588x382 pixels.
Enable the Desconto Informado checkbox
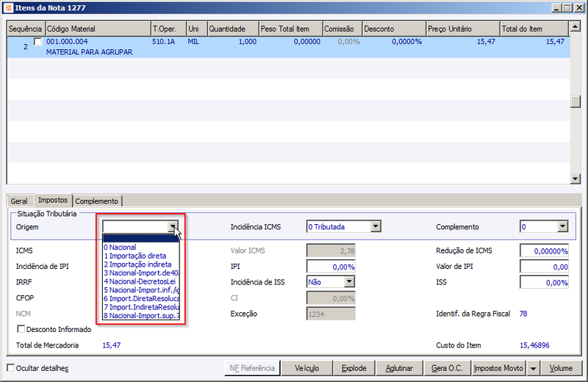[x=21, y=329]
